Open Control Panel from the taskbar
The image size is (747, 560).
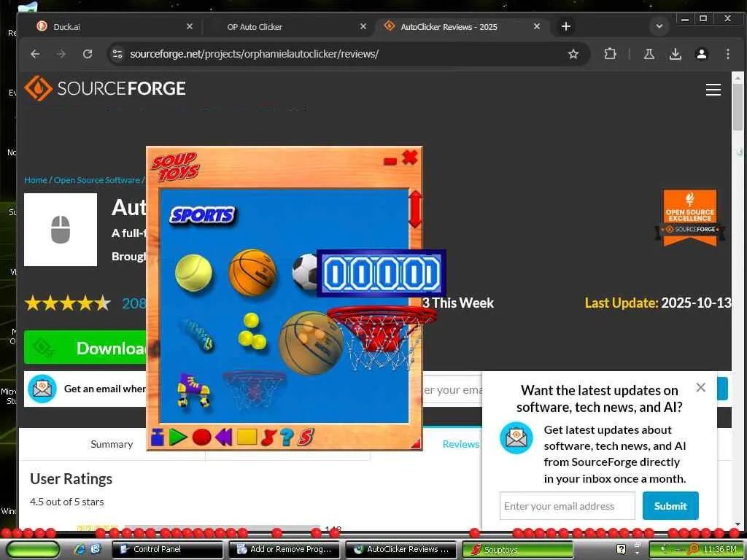click(167, 549)
